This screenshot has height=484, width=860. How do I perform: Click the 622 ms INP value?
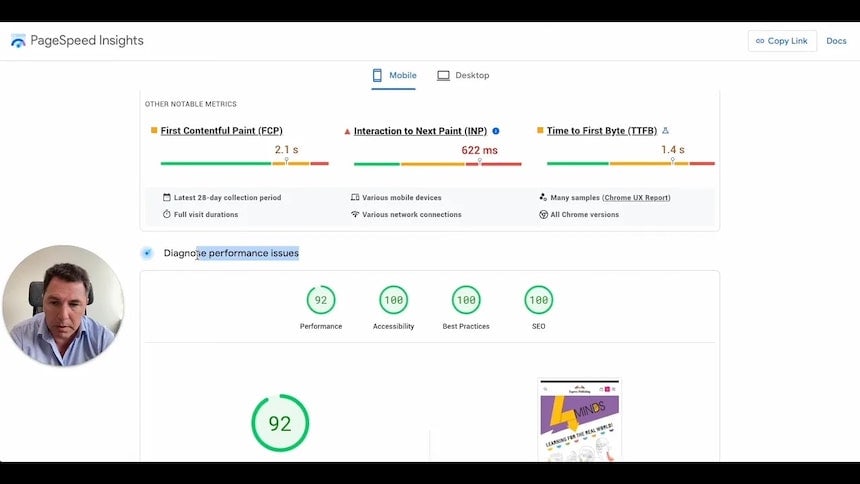[x=479, y=150]
